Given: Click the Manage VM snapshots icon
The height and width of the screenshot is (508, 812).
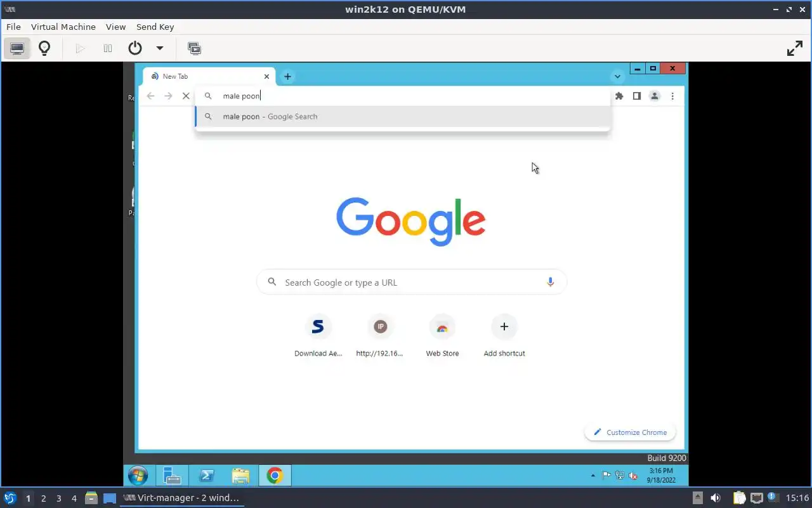Looking at the screenshot, I should pos(194,48).
